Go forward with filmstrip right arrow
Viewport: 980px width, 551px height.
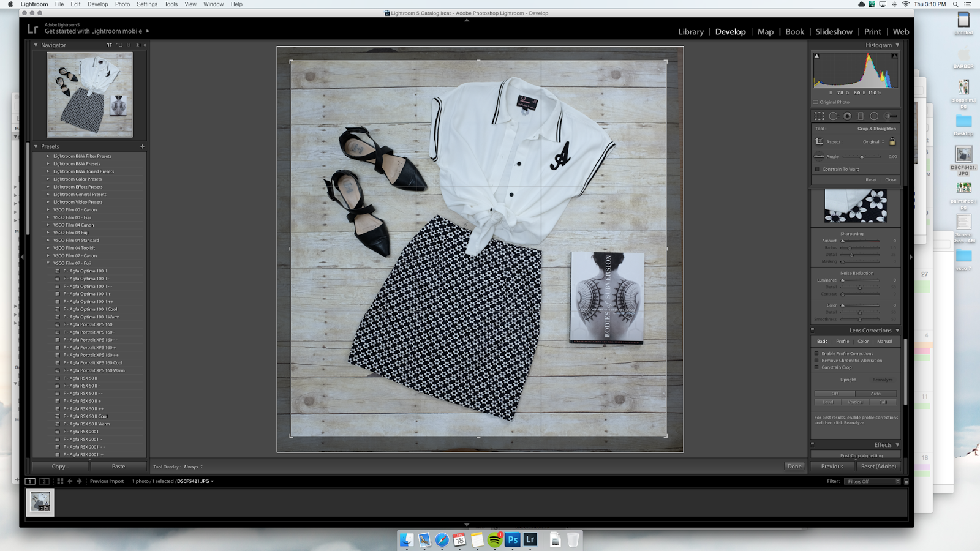pyautogui.click(x=79, y=481)
